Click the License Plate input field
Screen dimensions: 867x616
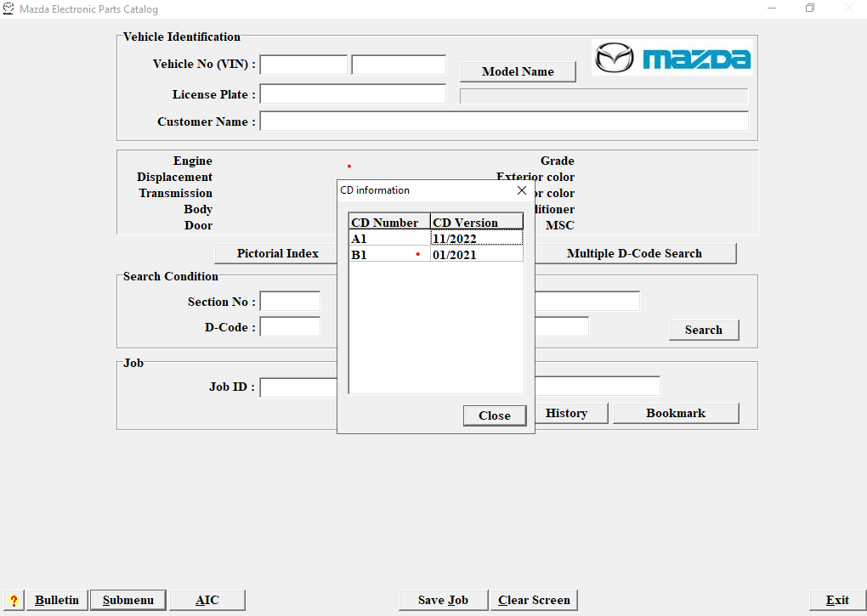(x=353, y=94)
